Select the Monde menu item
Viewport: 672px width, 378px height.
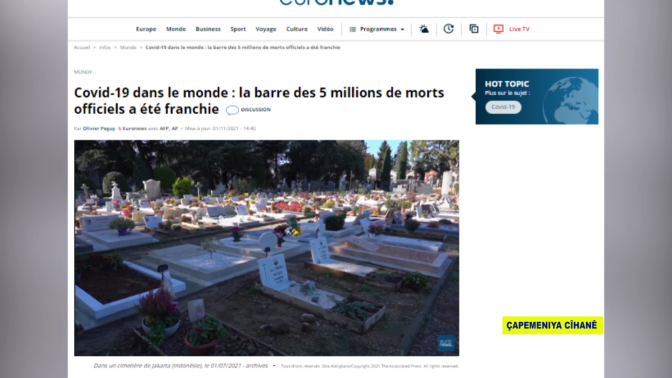176,29
